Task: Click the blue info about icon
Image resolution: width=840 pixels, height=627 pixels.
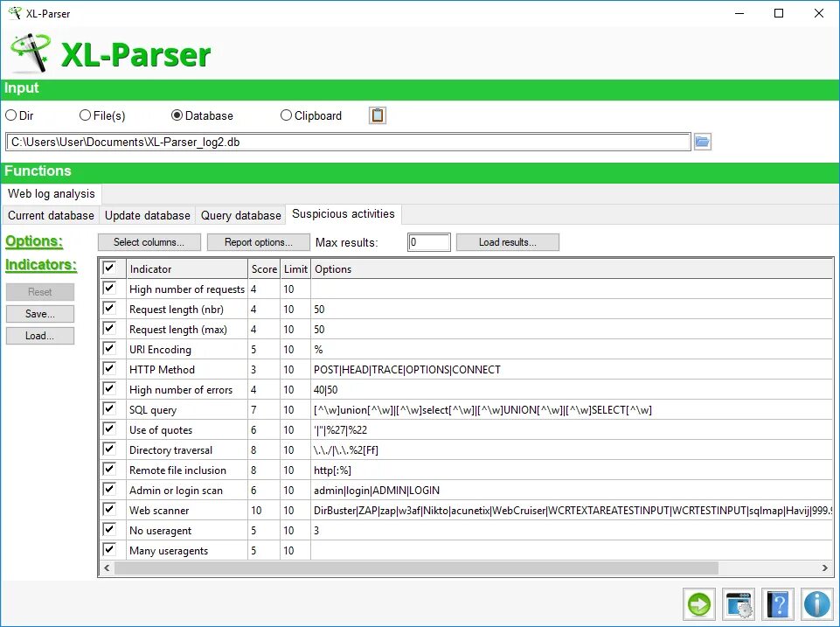Action: pyautogui.click(x=817, y=604)
